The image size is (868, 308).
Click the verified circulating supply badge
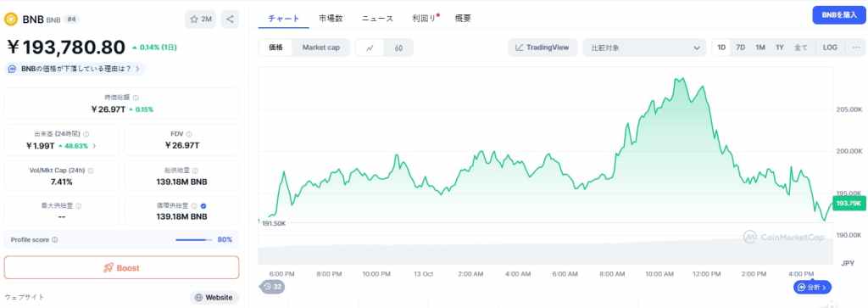[203, 205]
